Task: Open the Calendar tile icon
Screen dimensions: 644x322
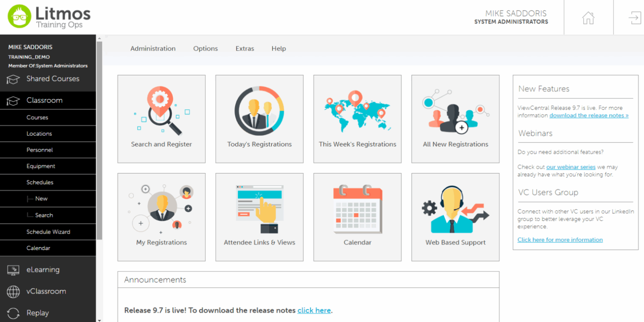Action: [357, 209]
